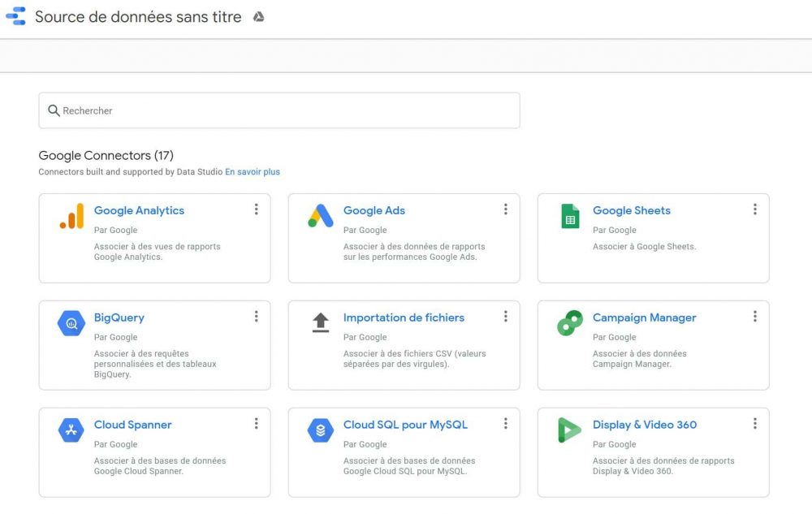Click the Google Ads connector icon

point(320,215)
